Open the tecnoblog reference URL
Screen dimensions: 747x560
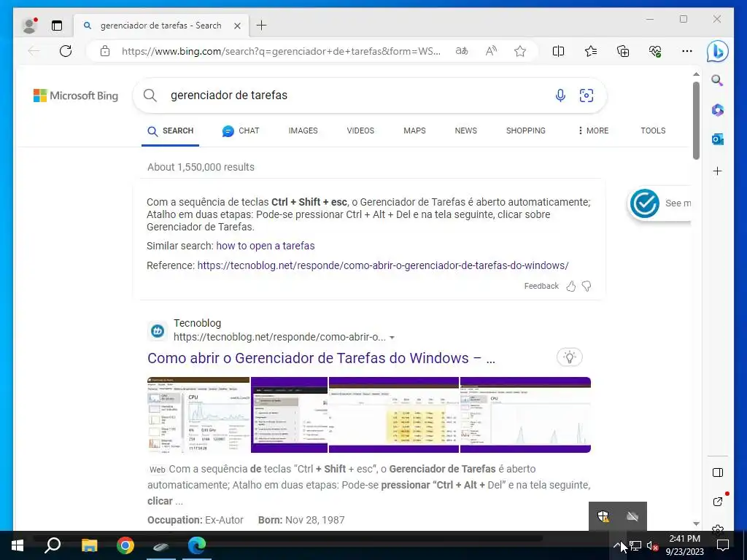point(383,265)
